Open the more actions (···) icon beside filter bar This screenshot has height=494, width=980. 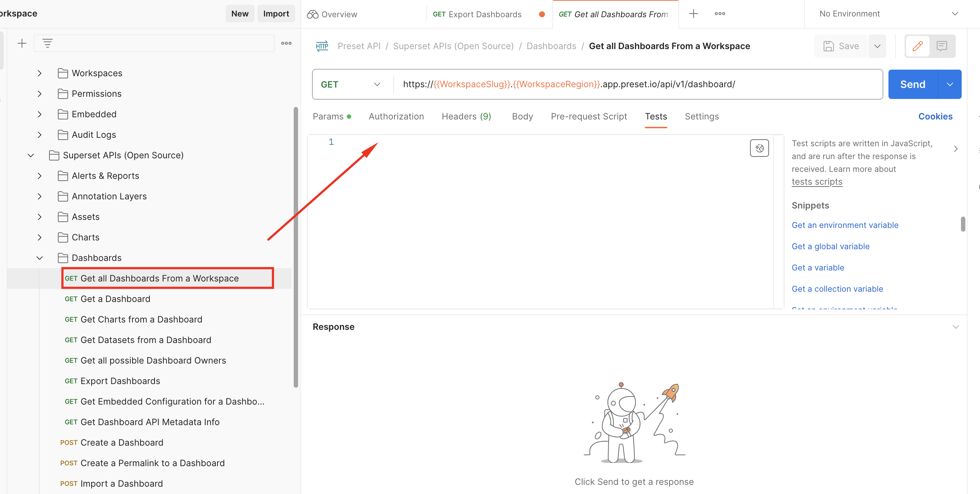pos(286,43)
